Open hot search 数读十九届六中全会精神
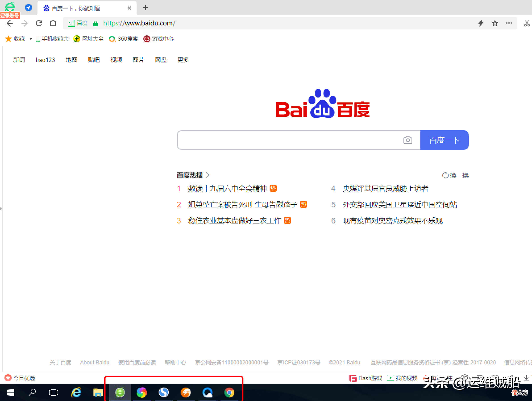Viewport: 532px width, 401px height. (227, 188)
